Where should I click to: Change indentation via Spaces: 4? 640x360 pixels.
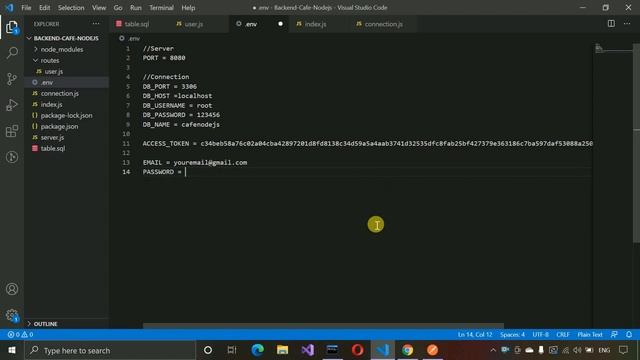click(512, 334)
